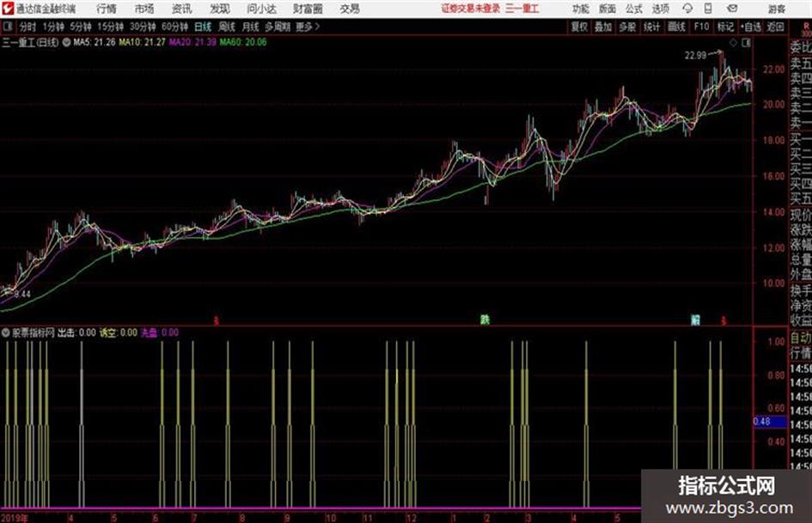
Task: Open the mobile phone icon in title bar
Action: point(708,9)
